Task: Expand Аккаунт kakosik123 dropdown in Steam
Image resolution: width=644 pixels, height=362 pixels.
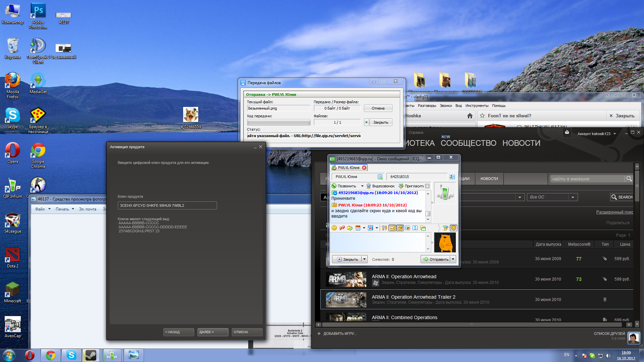Action: pos(596,134)
